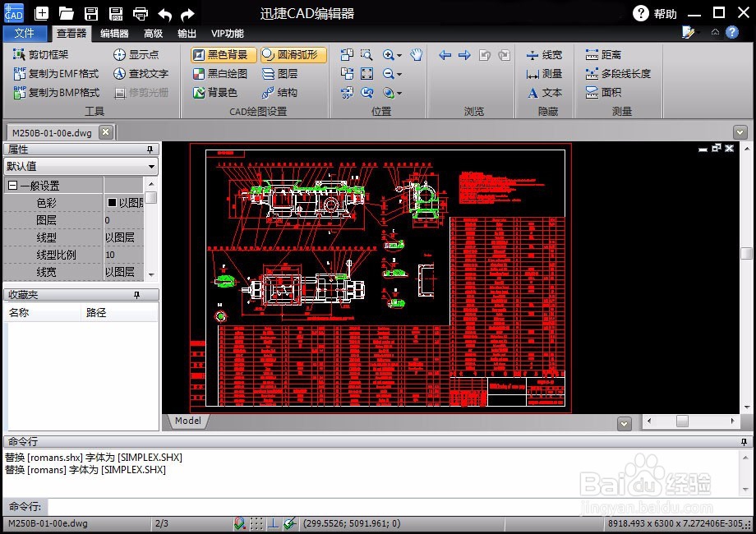
Task: Undo the last action
Action: pyautogui.click(x=165, y=14)
